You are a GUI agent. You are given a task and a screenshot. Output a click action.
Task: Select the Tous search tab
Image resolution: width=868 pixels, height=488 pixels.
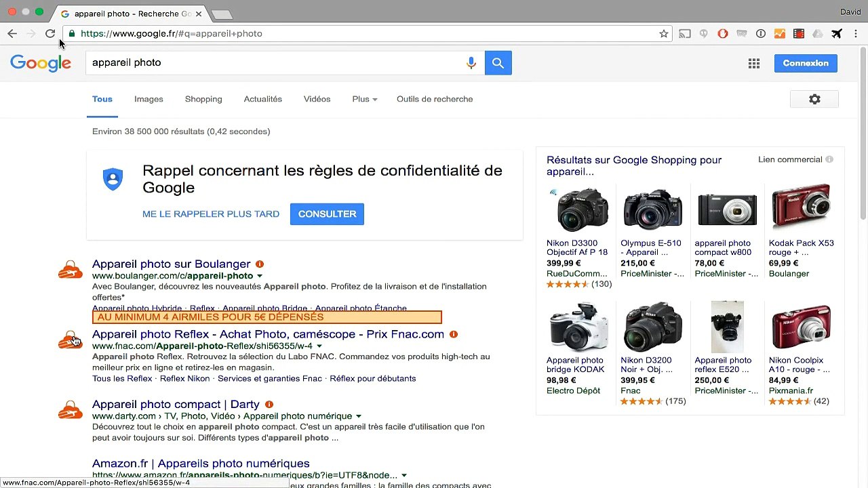102,99
